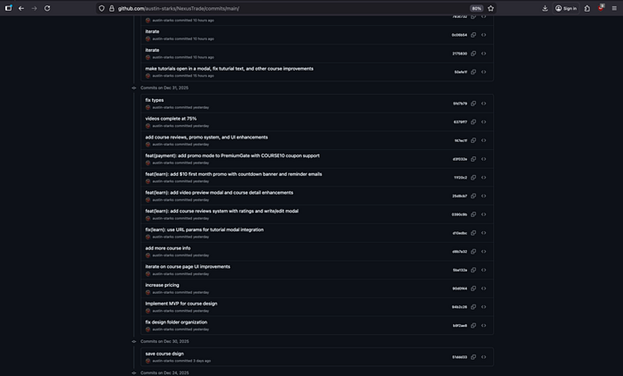
Task: Copy SHA of 'add course reviews, promo system' commit
Action: tap(473, 140)
